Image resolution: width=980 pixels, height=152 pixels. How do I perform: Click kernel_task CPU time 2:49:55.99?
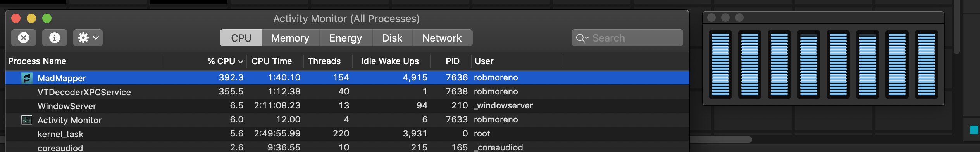pyautogui.click(x=277, y=133)
